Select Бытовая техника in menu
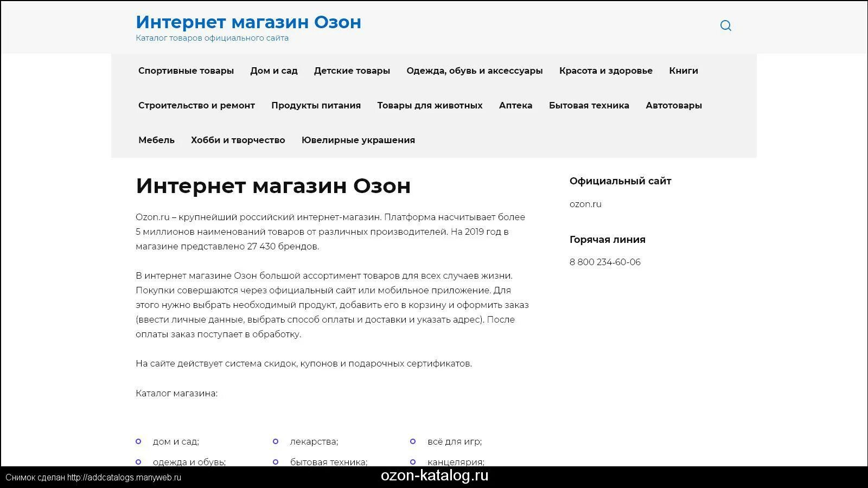The height and width of the screenshot is (488, 868). pos(589,105)
